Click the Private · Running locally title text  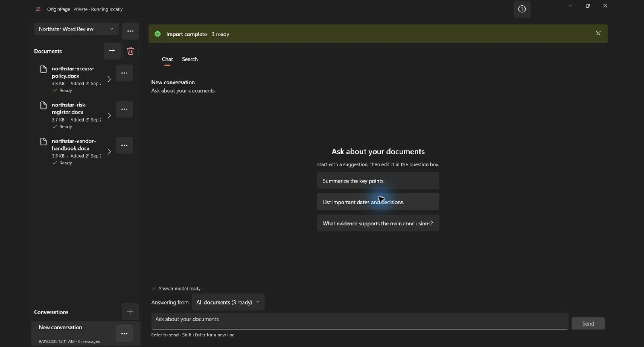98,9
